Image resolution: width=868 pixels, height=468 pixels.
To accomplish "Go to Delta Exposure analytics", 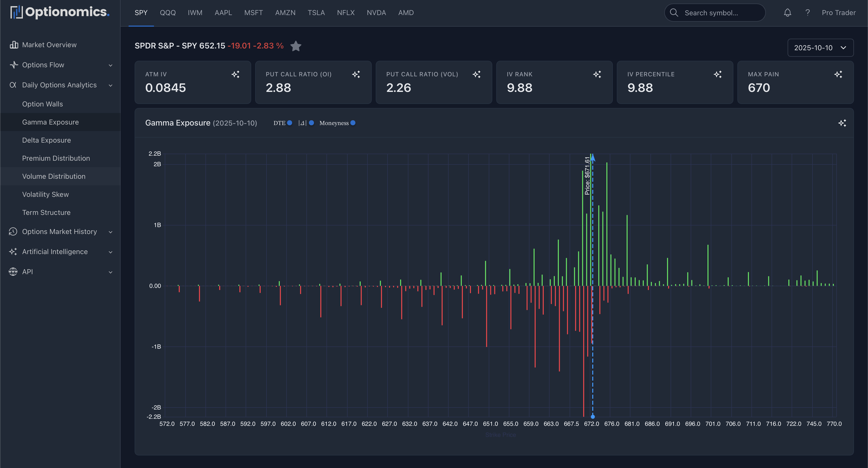I will (46, 140).
